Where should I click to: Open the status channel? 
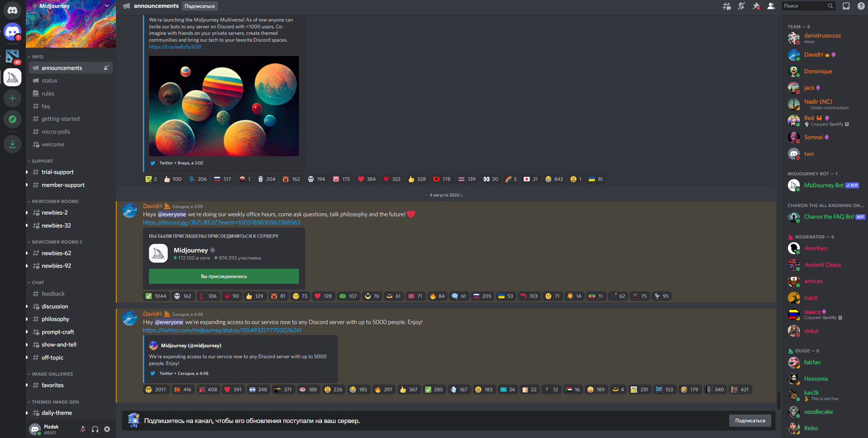click(71, 81)
